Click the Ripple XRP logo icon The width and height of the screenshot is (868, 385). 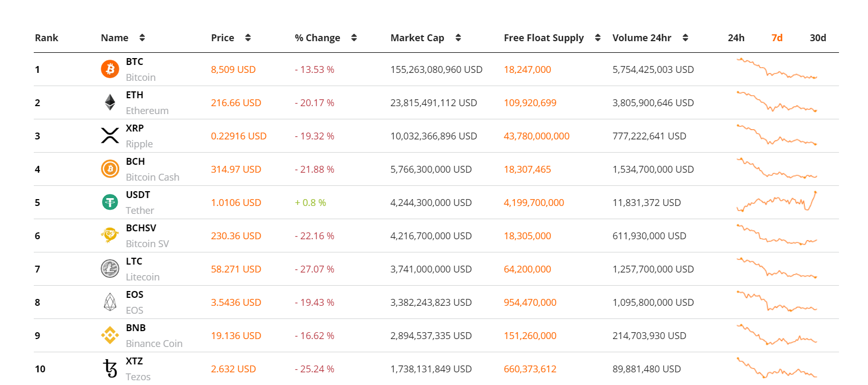coord(110,135)
